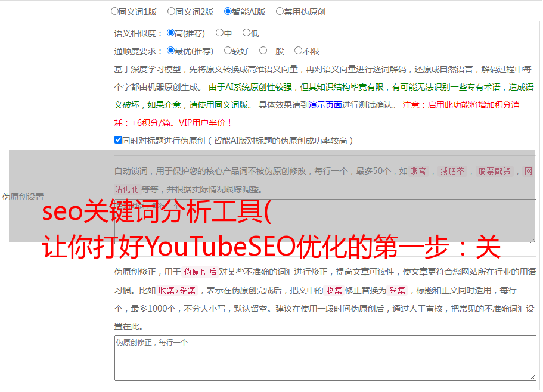Set 通顺度要求 to 较好
The width and height of the screenshot is (543, 392).
tap(228, 51)
